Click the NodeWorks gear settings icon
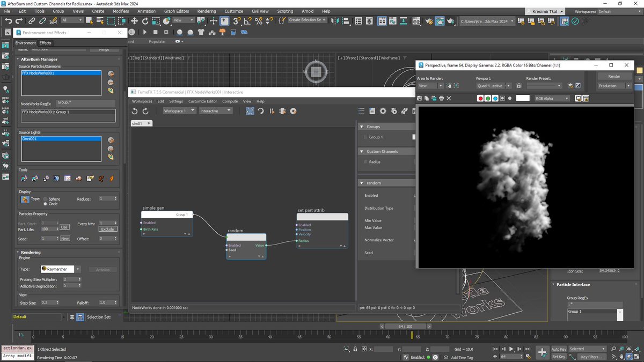 [x=383, y=111]
